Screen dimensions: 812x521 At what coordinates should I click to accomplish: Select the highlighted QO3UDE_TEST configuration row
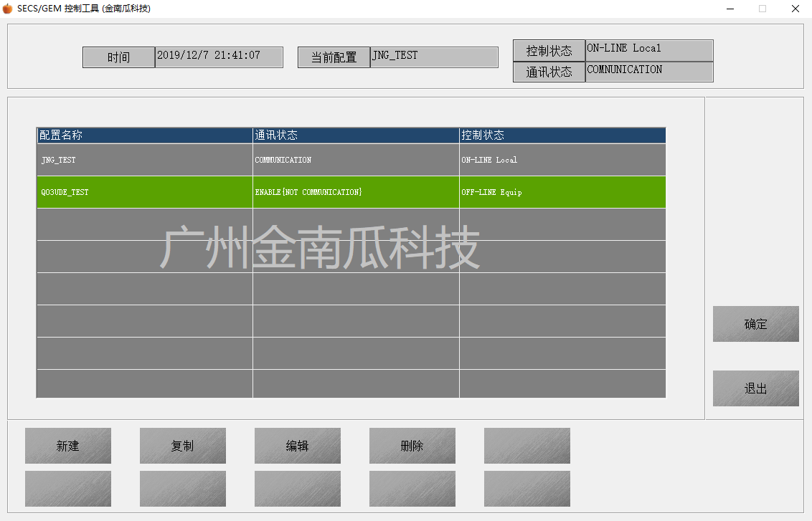pos(143,192)
